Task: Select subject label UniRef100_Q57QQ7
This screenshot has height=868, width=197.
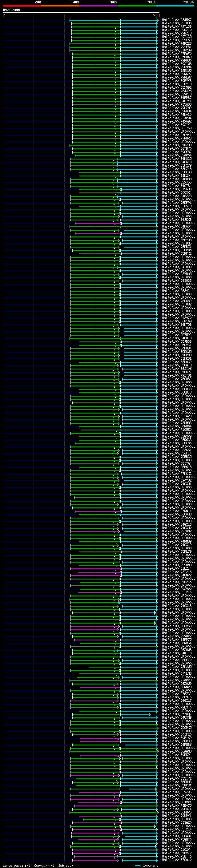Action: tap(177, 714)
